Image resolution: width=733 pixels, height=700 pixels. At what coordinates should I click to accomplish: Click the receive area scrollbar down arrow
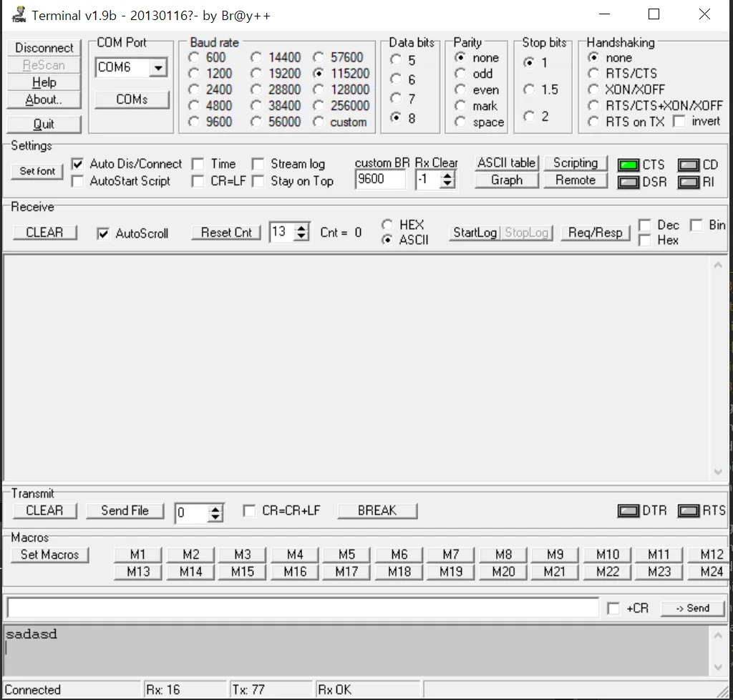(x=718, y=472)
